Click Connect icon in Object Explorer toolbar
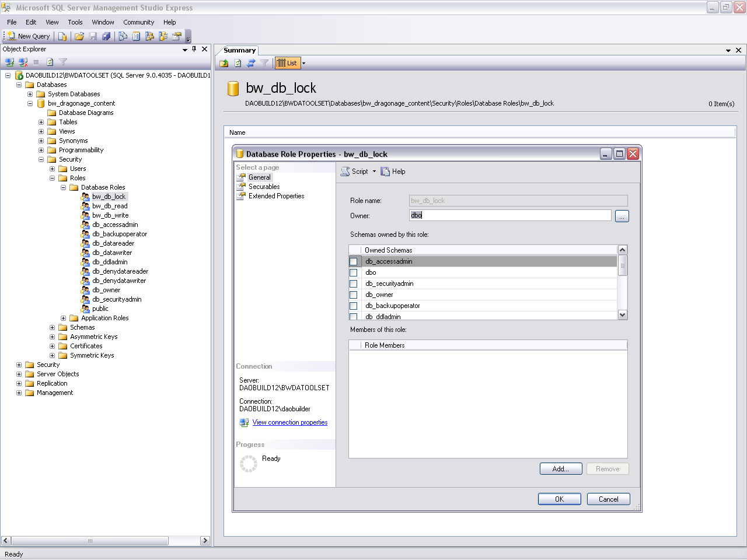 click(x=9, y=62)
